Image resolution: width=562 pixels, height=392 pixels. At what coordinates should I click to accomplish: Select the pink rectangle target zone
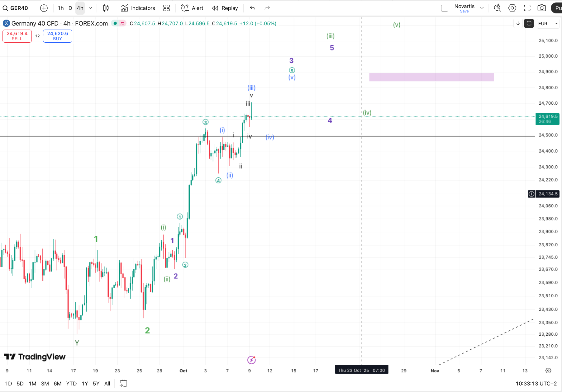pos(431,77)
